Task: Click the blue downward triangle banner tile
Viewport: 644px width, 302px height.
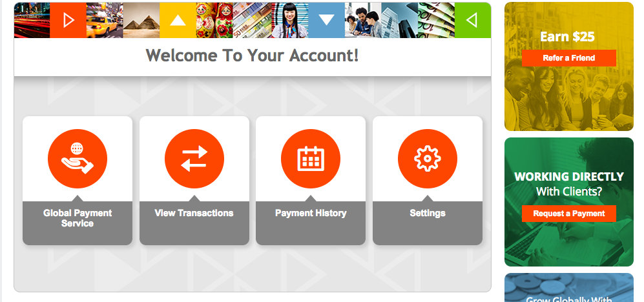Action: point(326,20)
